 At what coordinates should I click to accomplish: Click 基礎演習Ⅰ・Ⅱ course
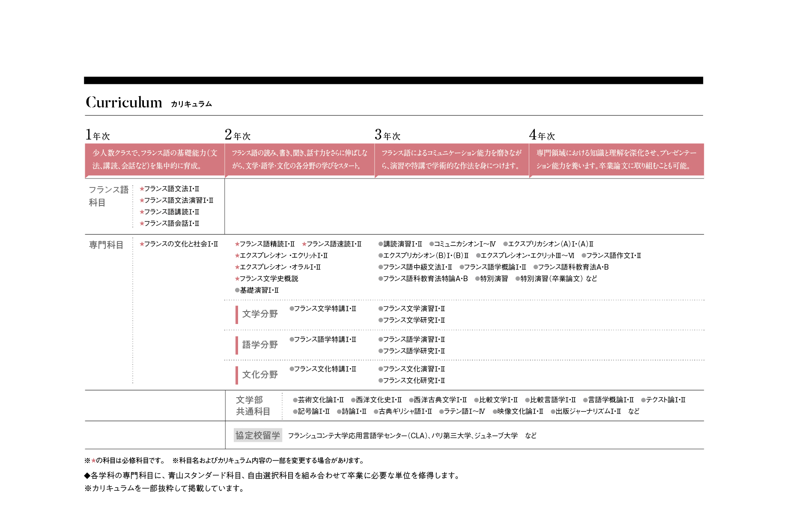tap(257, 290)
